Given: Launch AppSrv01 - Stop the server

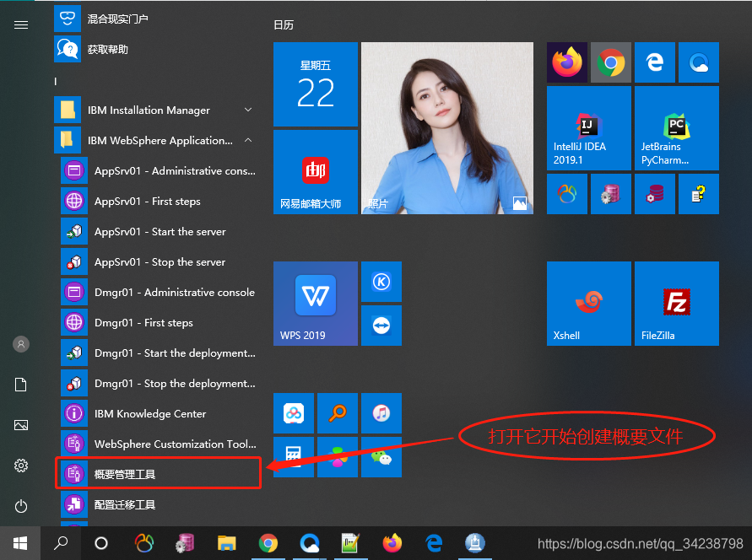Looking at the screenshot, I should 160,262.
